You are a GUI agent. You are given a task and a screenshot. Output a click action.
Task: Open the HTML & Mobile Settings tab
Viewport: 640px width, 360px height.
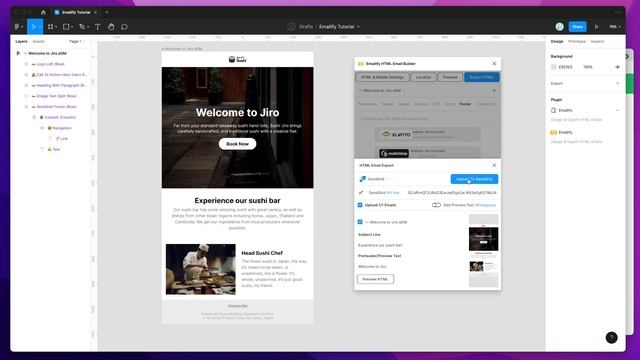click(x=382, y=77)
